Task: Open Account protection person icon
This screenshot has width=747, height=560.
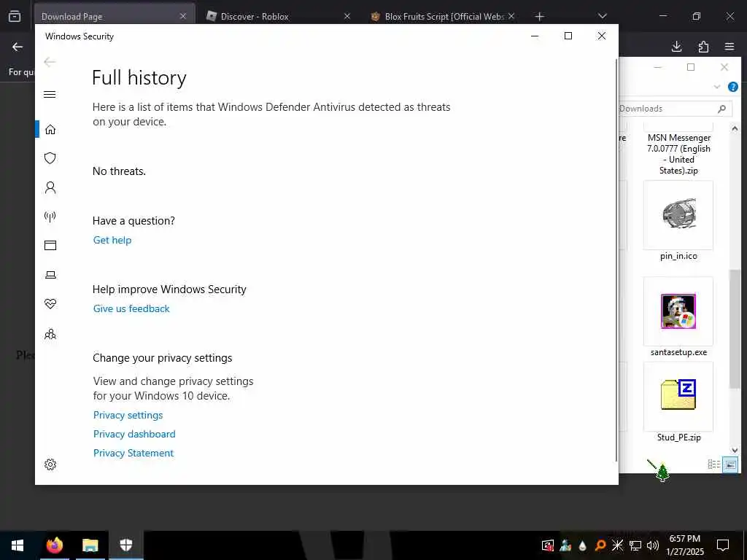Action: pyautogui.click(x=50, y=187)
